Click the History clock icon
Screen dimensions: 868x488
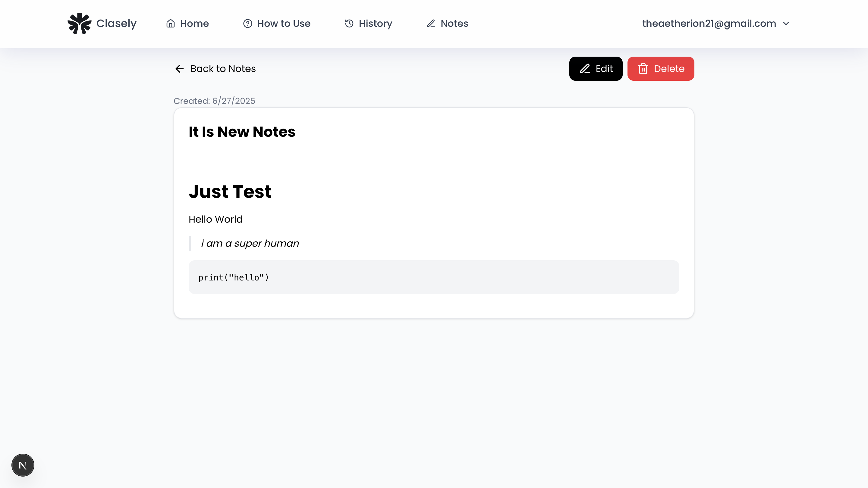(x=349, y=23)
